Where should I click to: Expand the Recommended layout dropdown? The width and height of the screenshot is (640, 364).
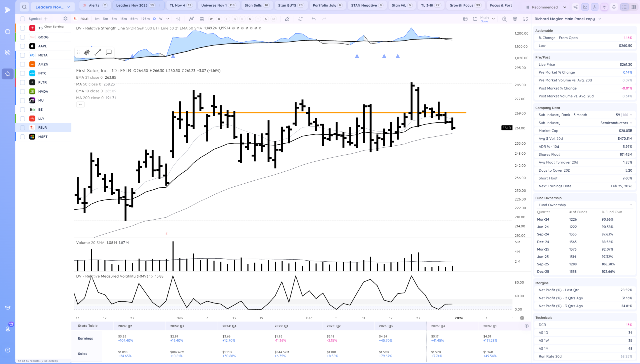(x=546, y=7)
